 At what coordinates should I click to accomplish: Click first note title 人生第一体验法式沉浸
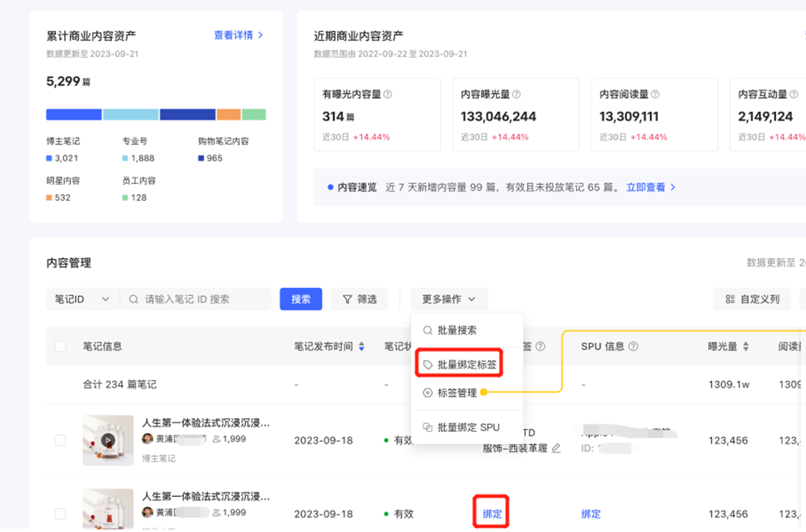[x=206, y=423]
